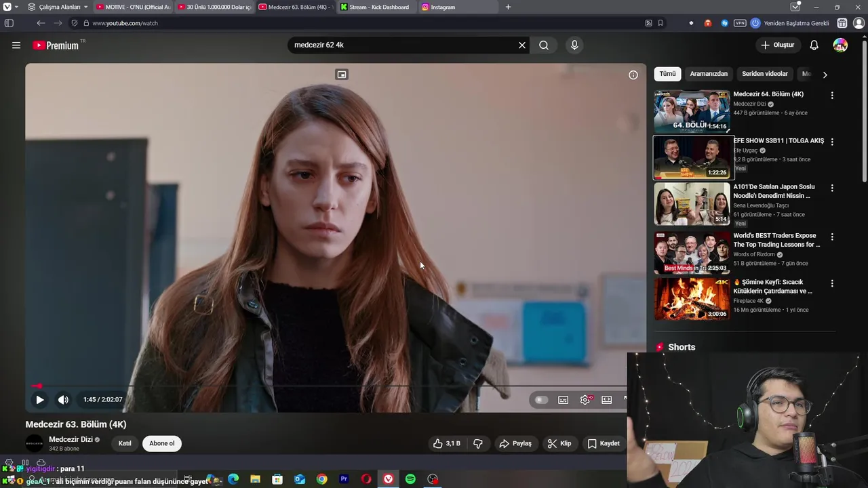The image size is (868, 488).
Task: Go back in browser history
Action: click(41, 23)
